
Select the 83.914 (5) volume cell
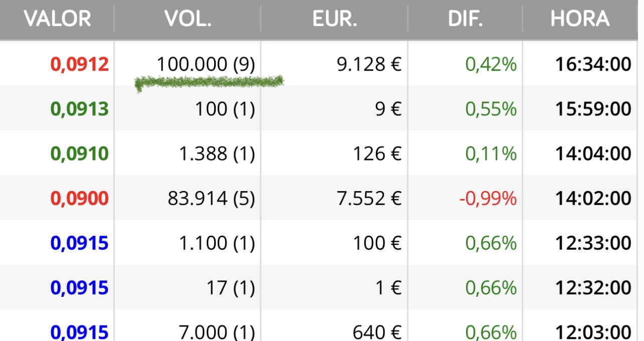(211, 199)
